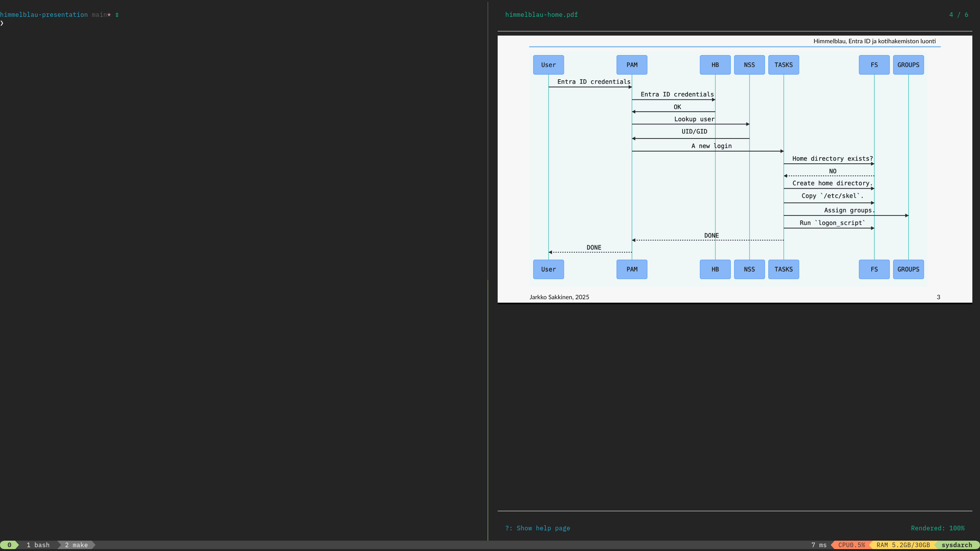Click the himmelblau-home.pdf title
The width and height of the screenshot is (980, 551).
pos(541,15)
